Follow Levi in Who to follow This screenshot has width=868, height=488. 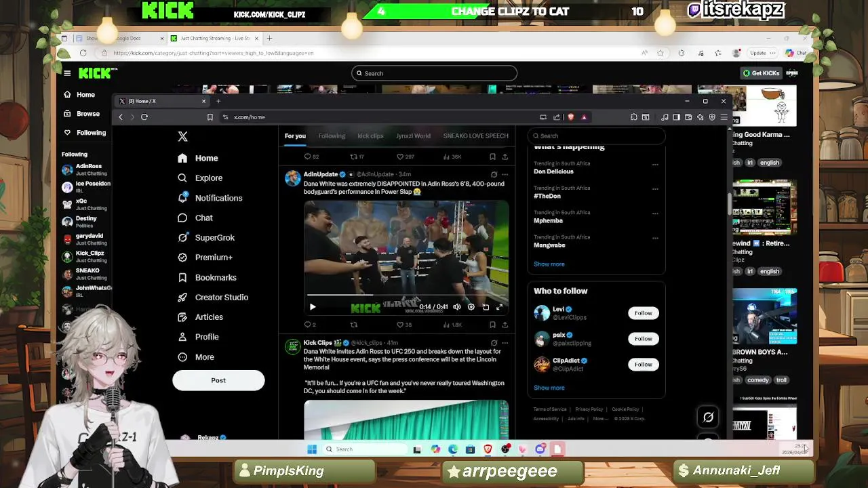643,313
